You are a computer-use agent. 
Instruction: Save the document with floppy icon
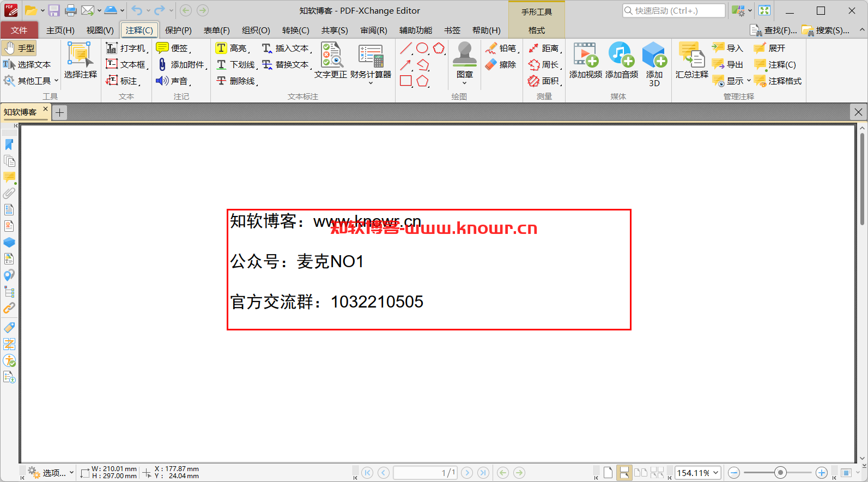54,10
